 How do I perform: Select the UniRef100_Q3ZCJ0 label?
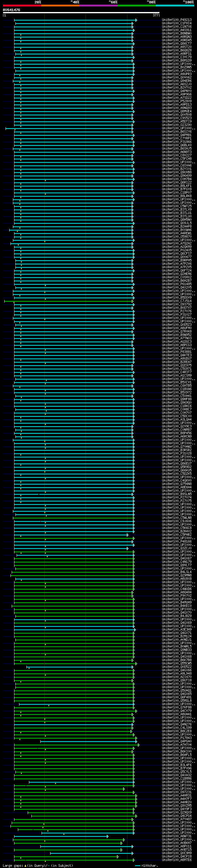point(177,548)
